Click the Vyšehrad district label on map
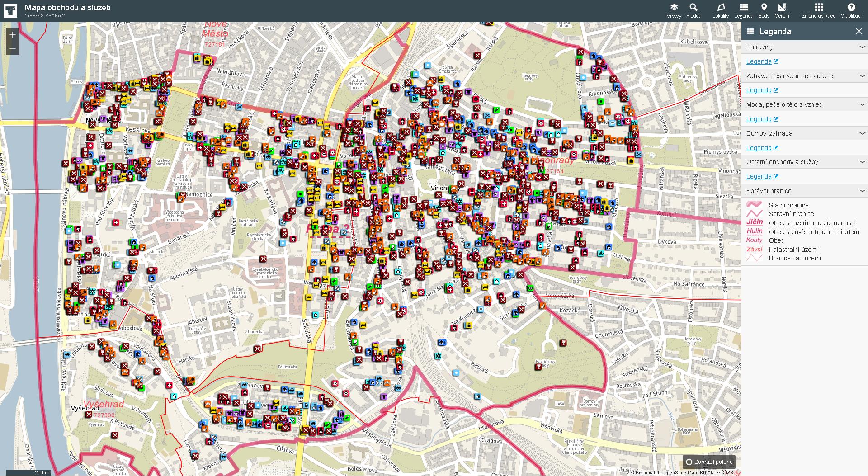This screenshot has height=476, width=868. coord(104,404)
